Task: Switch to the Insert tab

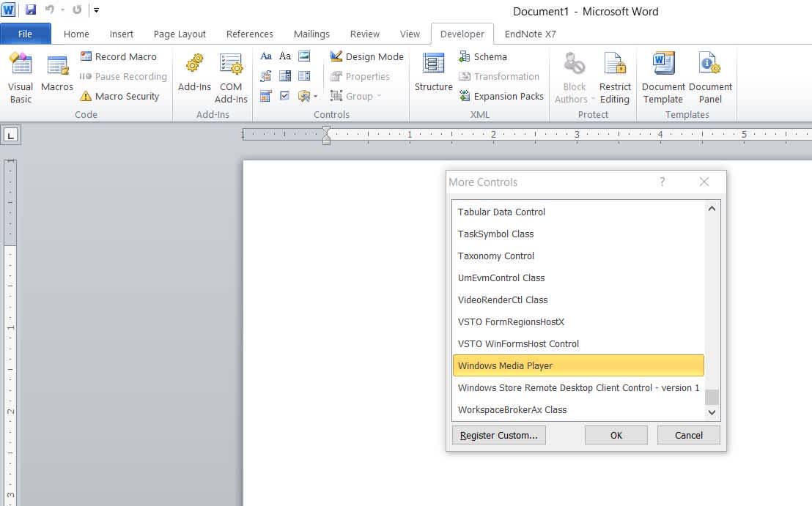Action: pos(121,34)
